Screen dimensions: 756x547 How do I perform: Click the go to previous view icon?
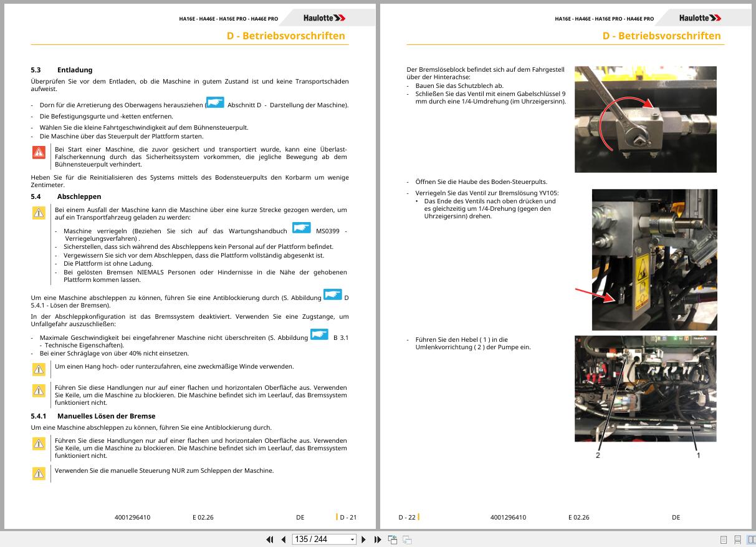tap(393, 540)
